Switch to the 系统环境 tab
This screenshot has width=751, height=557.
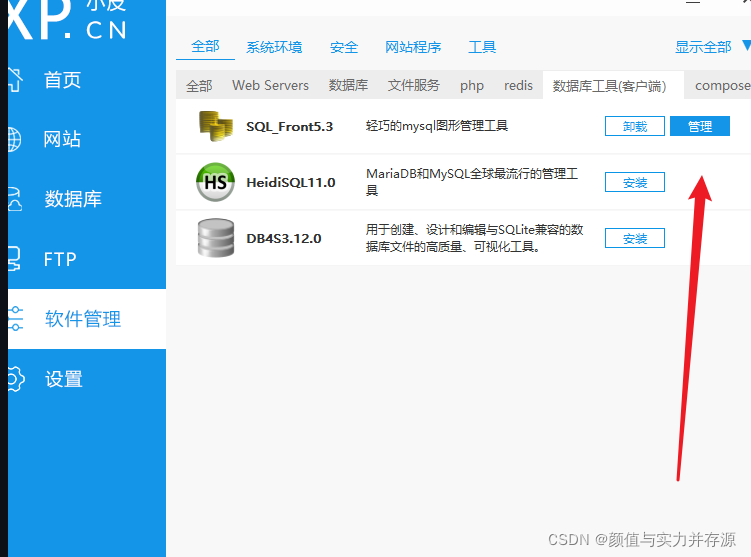pyautogui.click(x=274, y=47)
